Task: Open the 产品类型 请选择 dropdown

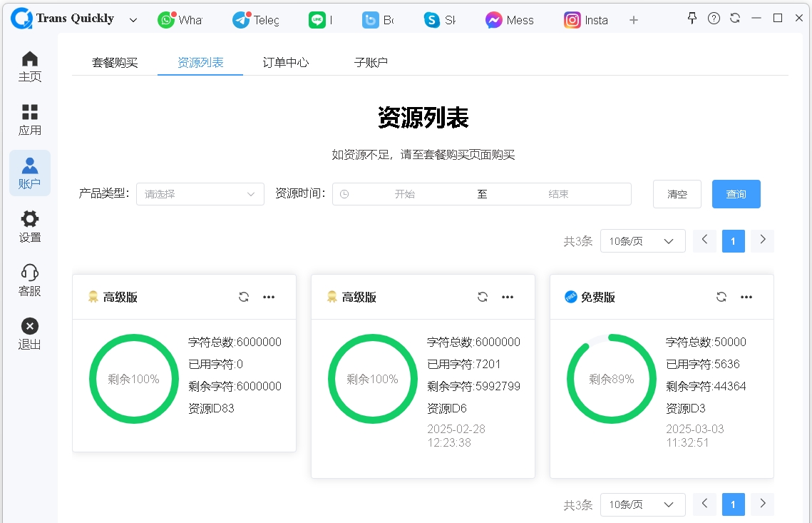Action: [200, 194]
